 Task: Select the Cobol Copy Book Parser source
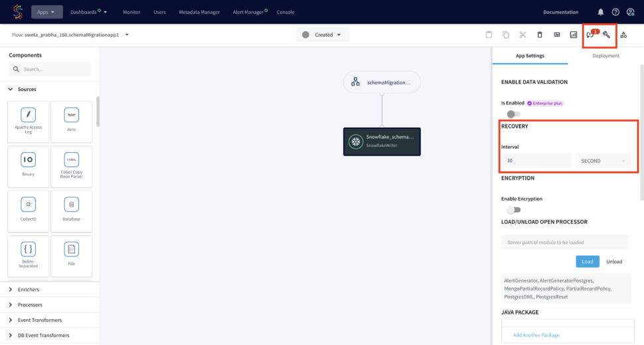pyautogui.click(x=71, y=166)
